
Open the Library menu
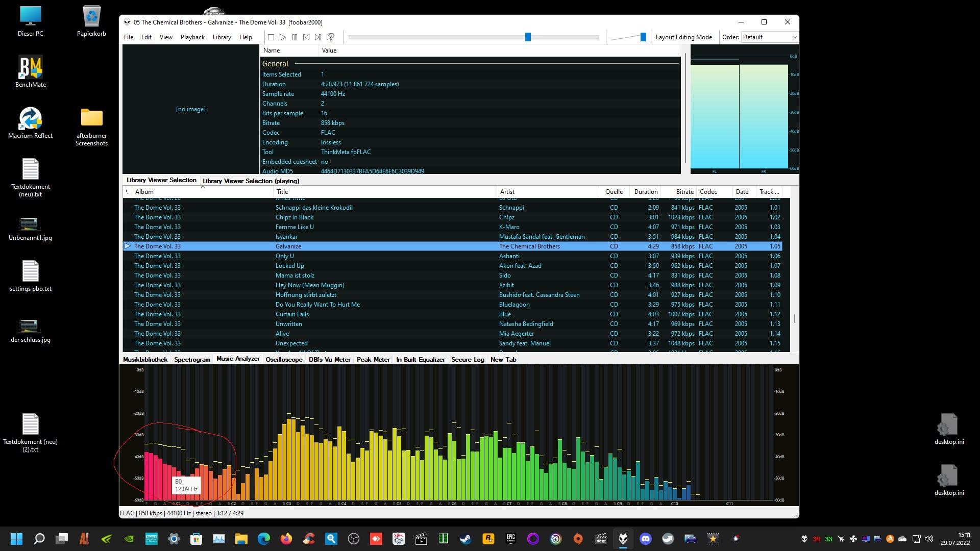coord(222,37)
